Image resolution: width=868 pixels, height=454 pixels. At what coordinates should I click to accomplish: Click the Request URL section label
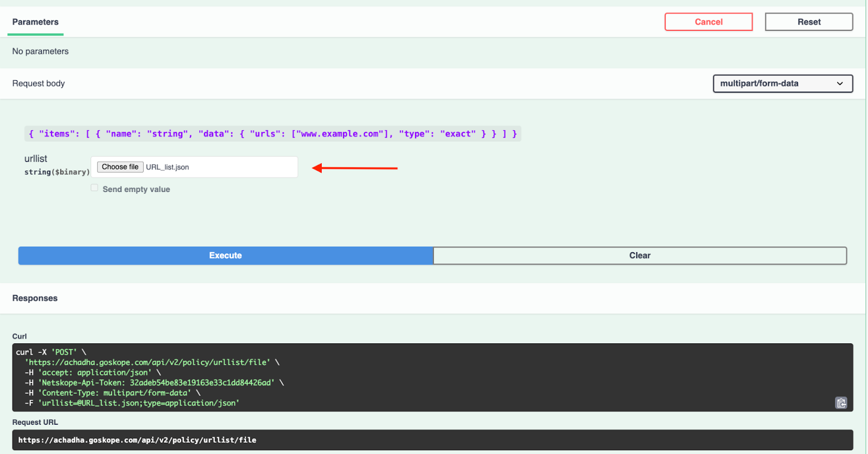[35, 422]
